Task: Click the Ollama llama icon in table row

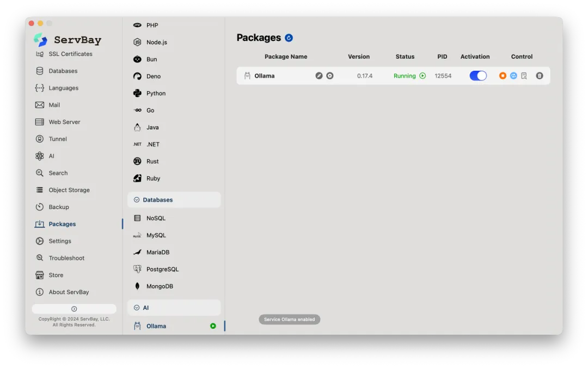Action: tap(247, 76)
